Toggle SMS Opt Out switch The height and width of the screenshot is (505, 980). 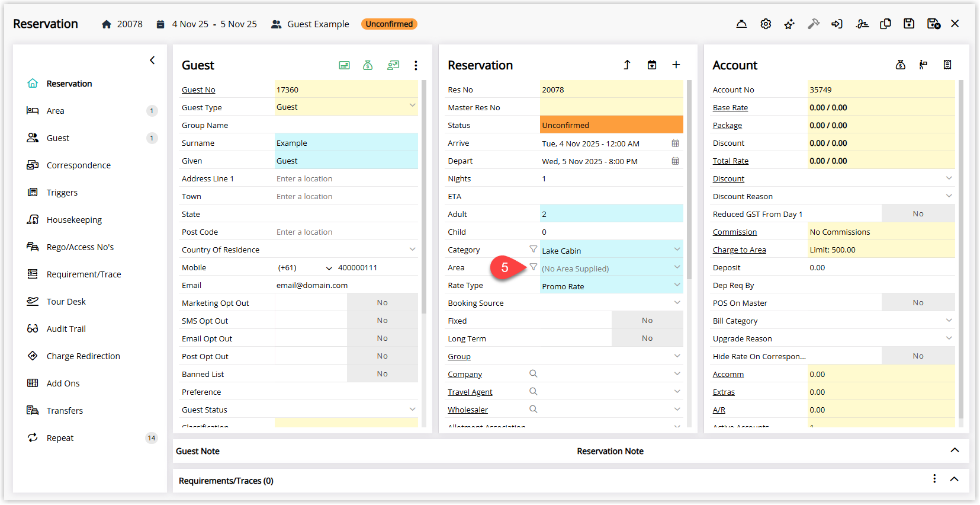point(382,321)
